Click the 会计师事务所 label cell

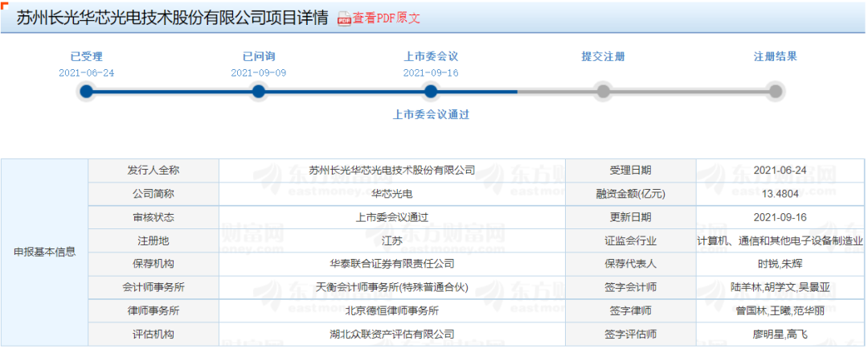(154, 288)
